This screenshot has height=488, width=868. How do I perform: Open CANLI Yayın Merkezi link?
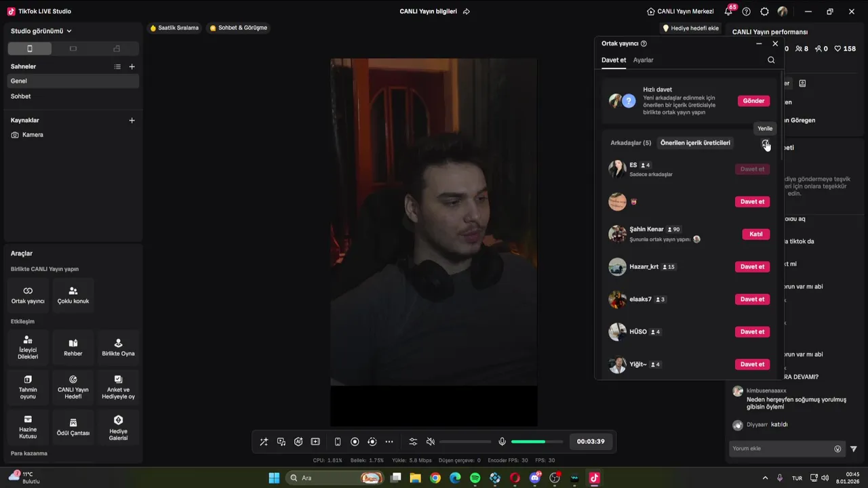[x=680, y=12]
